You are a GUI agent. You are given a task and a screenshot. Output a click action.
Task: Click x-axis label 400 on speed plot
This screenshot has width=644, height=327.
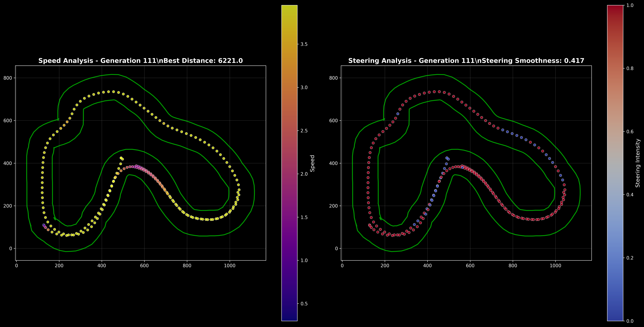coord(102,266)
